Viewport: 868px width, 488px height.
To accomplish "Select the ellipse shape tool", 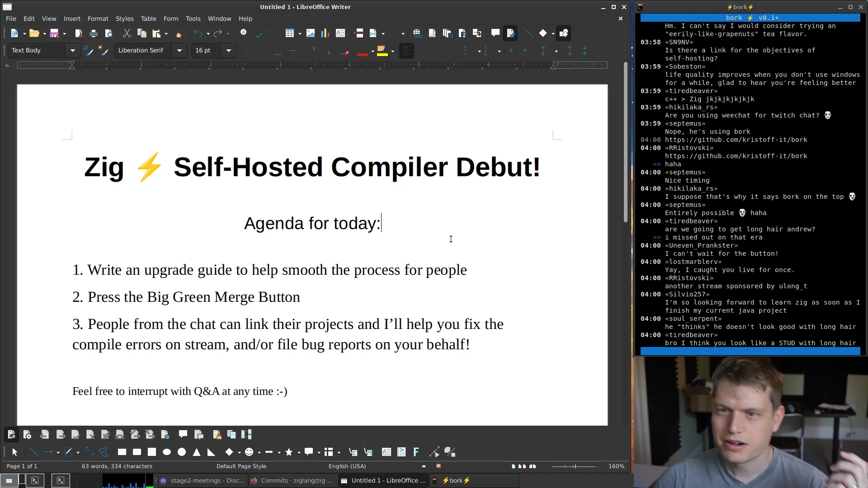I will click(167, 452).
